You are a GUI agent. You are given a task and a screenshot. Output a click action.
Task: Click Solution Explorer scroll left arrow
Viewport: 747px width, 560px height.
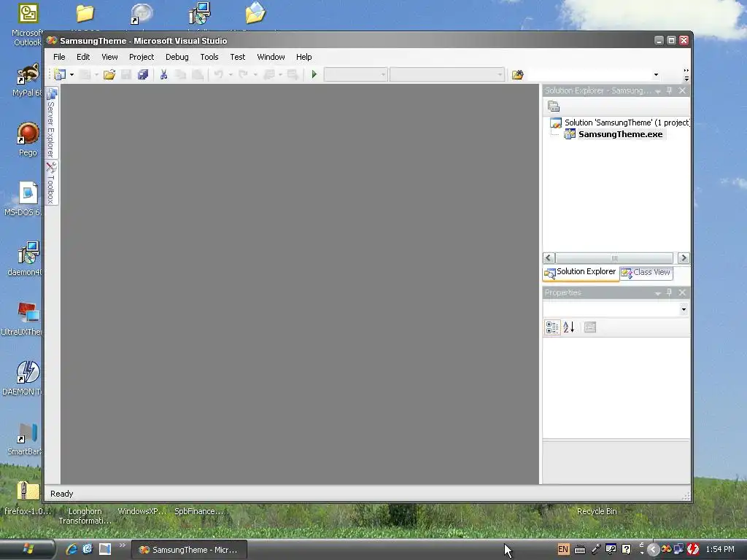[549, 257]
